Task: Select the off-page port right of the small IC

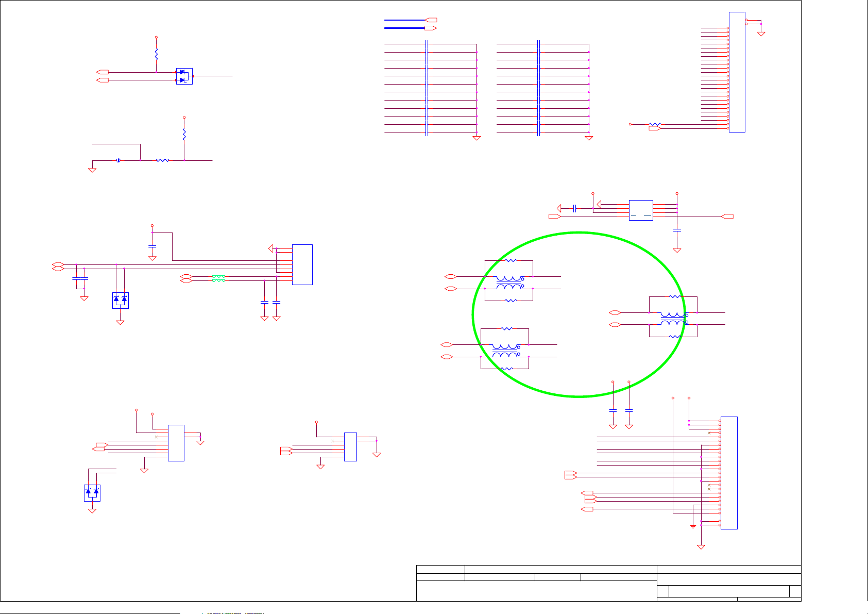Action: [728, 217]
